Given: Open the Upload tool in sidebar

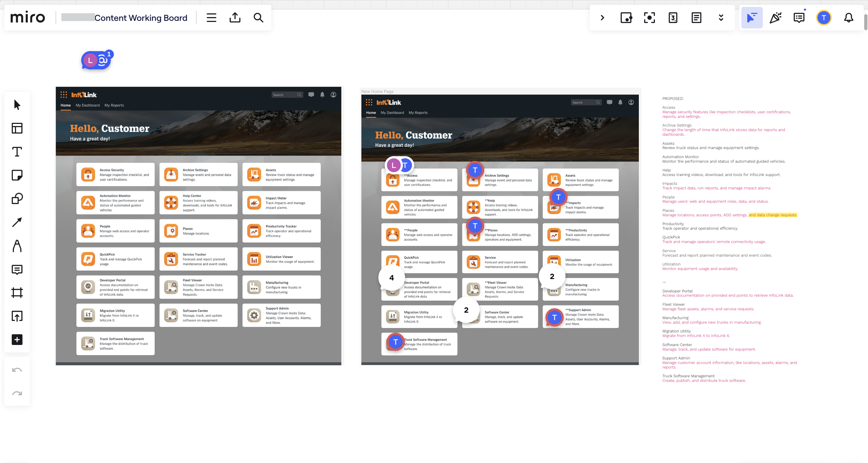Looking at the screenshot, I should pos(17,316).
